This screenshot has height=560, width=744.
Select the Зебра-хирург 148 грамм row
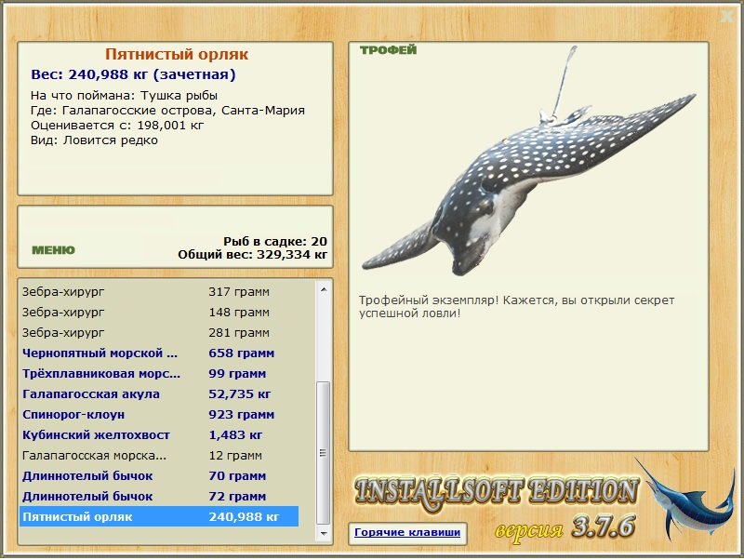click(159, 313)
